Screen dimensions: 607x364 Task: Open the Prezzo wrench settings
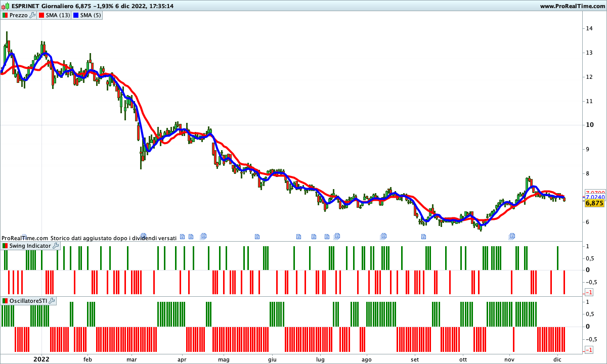click(x=33, y=15)
